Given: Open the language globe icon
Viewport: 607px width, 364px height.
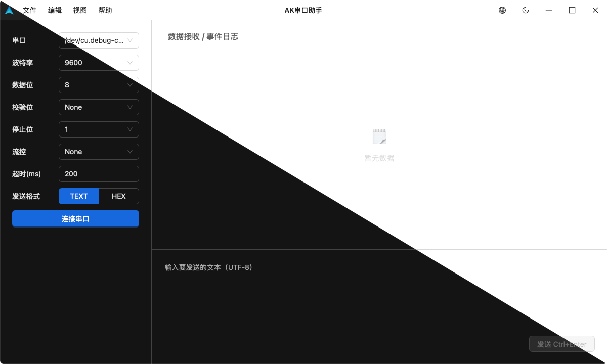Looking at the screenshot, I should tap(502, 10).
